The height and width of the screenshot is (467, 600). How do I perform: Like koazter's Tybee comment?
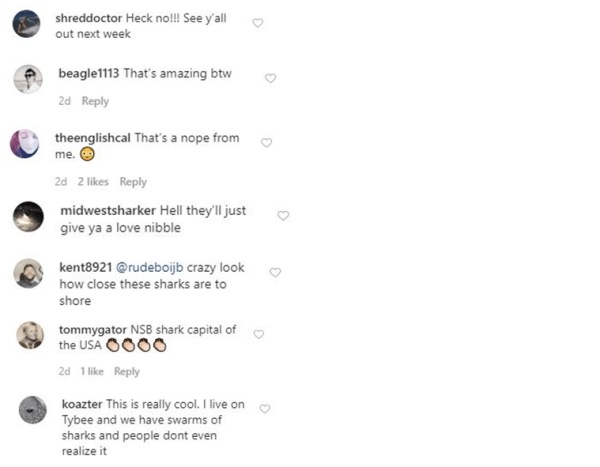click(265, 408)
